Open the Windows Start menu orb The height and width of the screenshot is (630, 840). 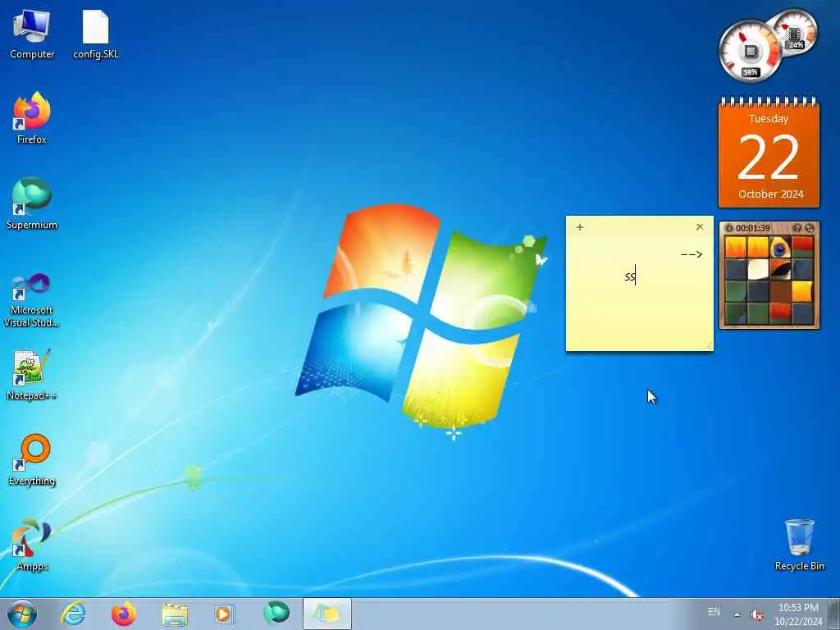coord(22,614)
